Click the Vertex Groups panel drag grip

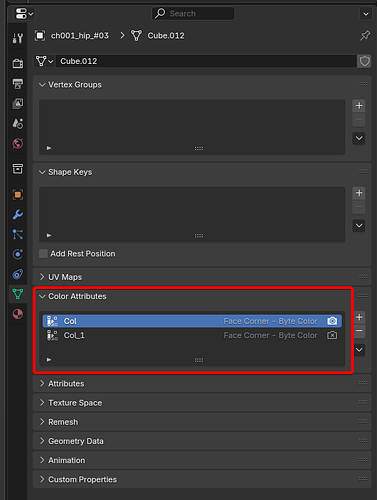click(363, 84)
